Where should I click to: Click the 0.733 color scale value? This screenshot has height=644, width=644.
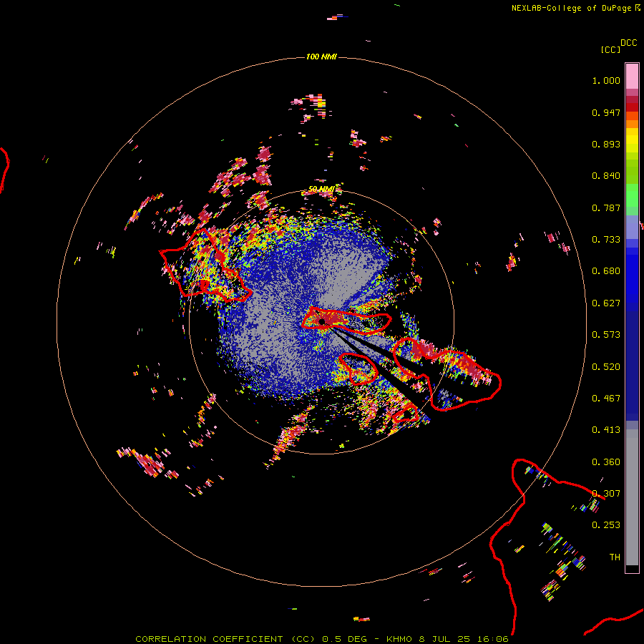click(606, 240)
